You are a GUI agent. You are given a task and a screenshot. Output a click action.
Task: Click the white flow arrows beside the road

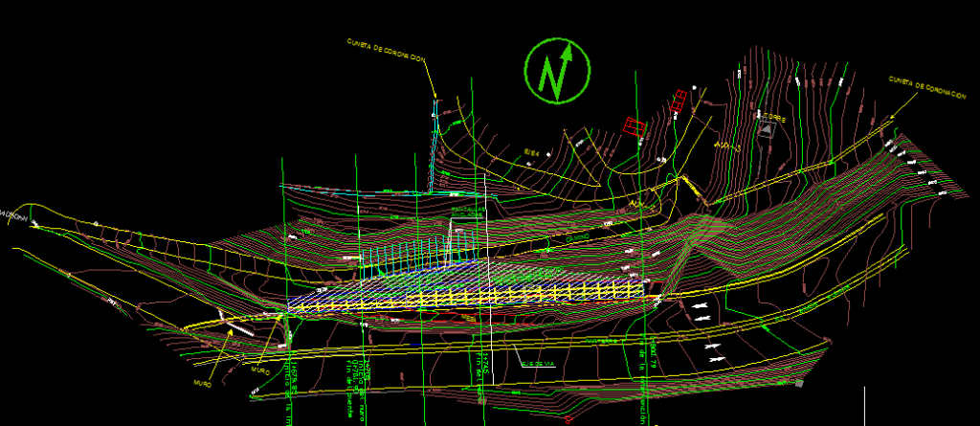(702, 310)
